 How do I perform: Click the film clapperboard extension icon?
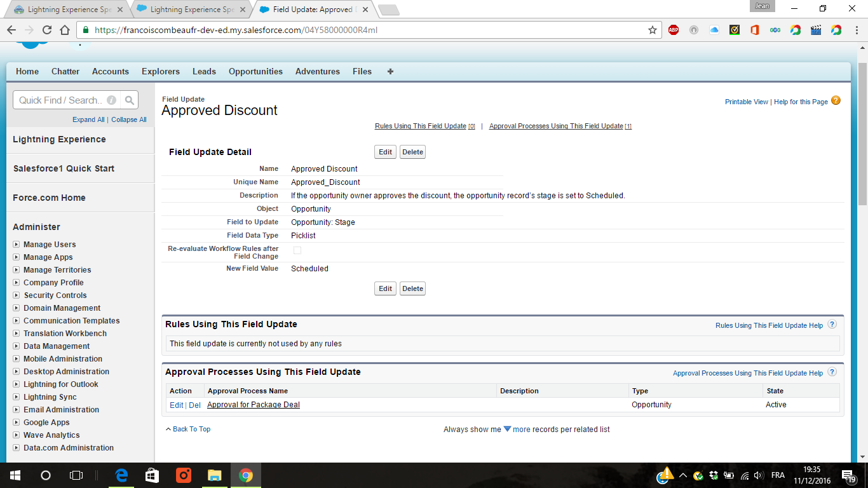pyautogui.click(x=817, y=30)
